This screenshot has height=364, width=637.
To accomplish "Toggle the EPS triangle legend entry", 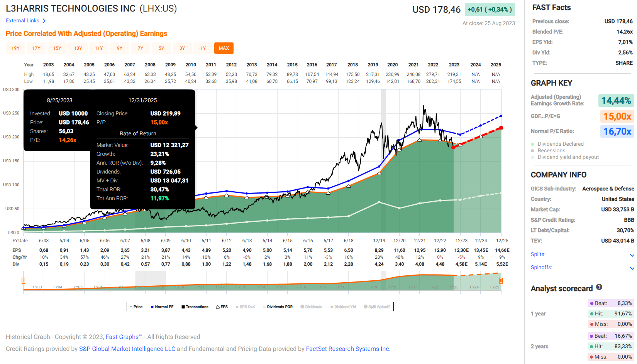I will pyautogui.click(x=222, y=307).
